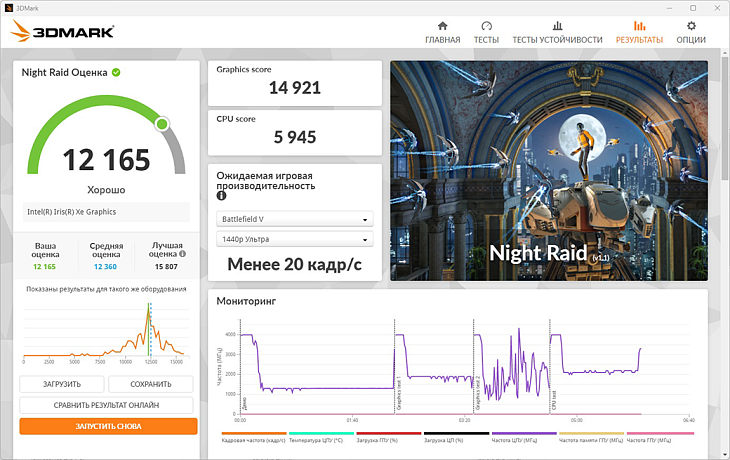Open the Тесты speedometer icon

tap(486, 26)
